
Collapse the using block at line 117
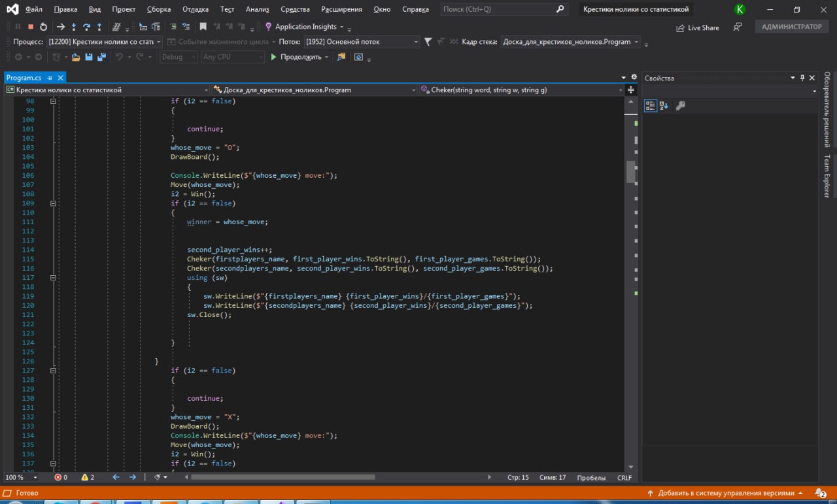tap(53, 278)
